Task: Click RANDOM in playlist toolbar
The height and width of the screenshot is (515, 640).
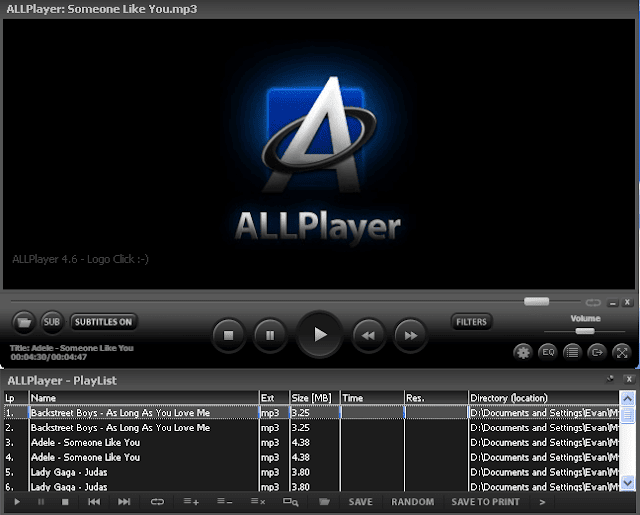Action: [x=413, y=502]
